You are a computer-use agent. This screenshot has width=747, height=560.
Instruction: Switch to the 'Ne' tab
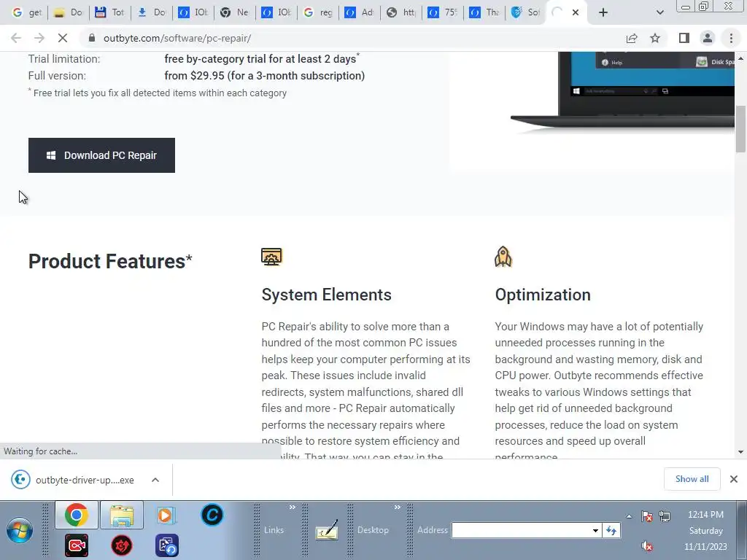235,13
